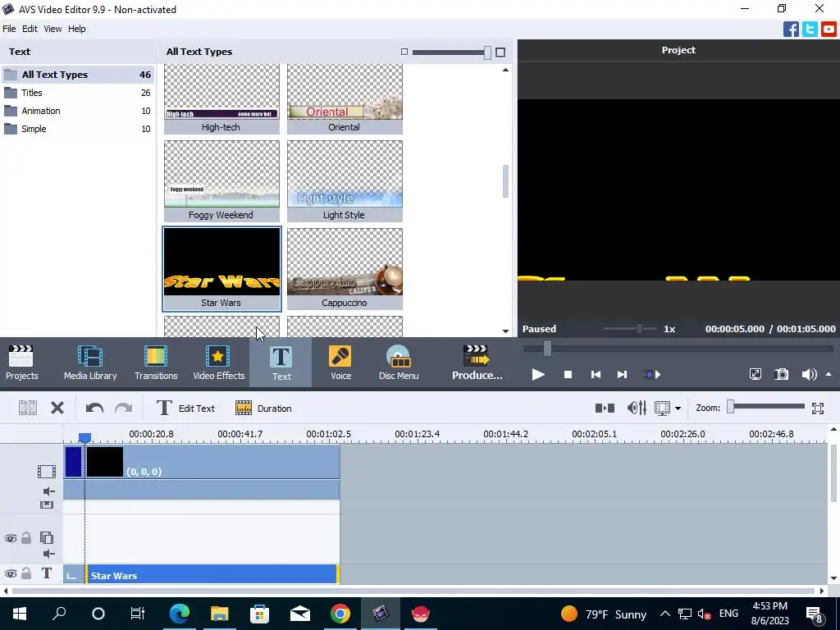Mute the preview volume
The width and height of the screenshot is (840, 630).
click(809, 374)
